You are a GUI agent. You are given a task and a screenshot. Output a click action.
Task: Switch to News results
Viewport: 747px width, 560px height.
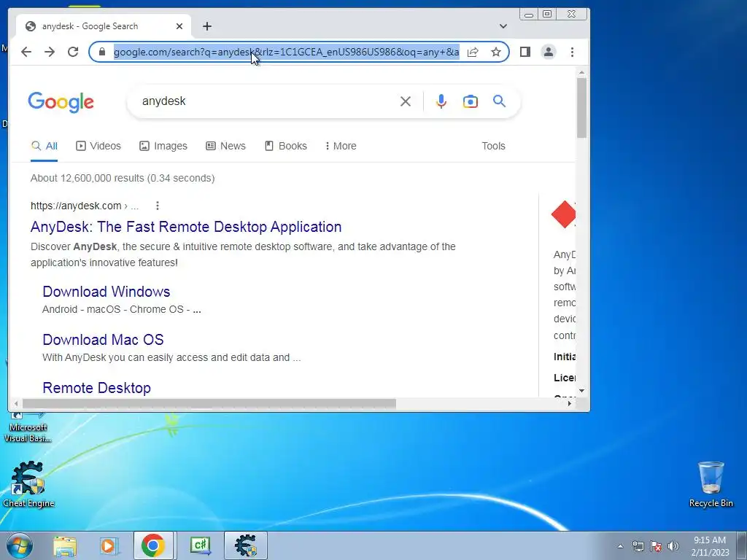(x=226, y=146)
